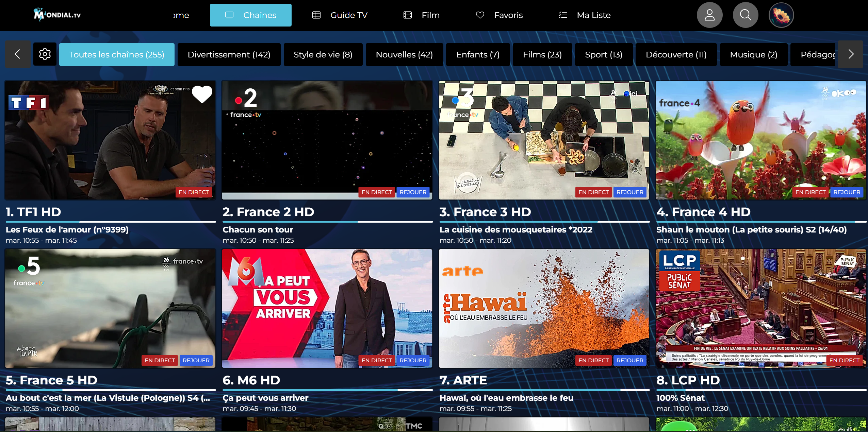Click 'La cuisine des mousquetaires *2022' text
868x432 pixels.
click(516, 229)
